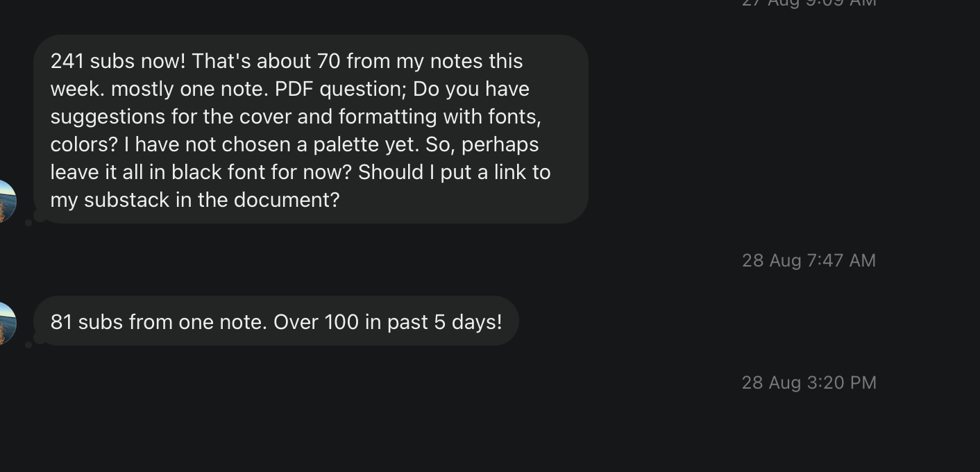The image size is (980, 472).
Task: Click the 28 Aug 7:47 AM timestamp
Action: pyautogui.click(x=809, y=260)
